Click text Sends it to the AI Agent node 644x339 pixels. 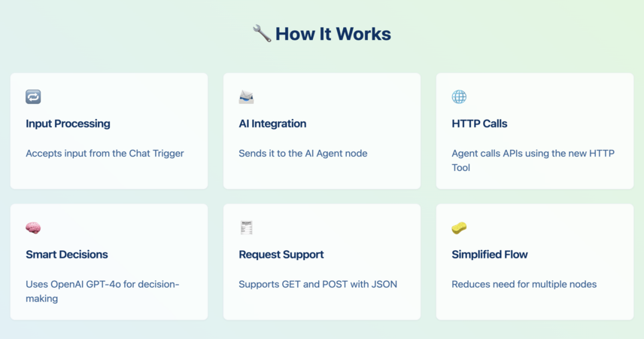303,154
